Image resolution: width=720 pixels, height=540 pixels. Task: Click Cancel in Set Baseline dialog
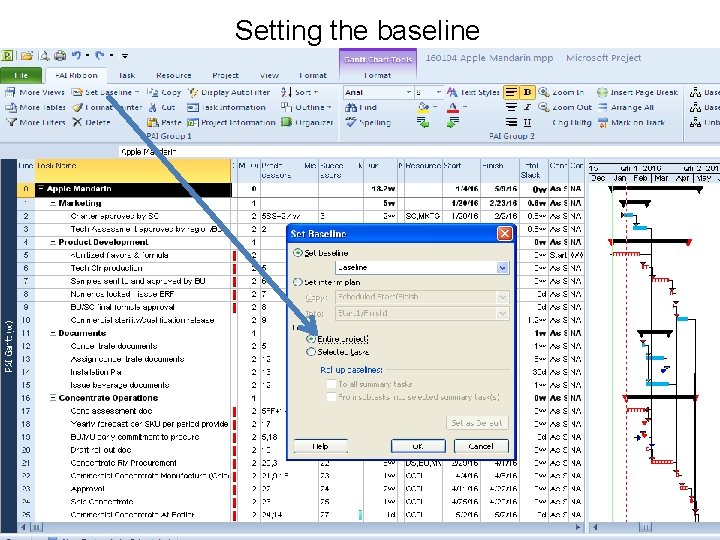481,446
